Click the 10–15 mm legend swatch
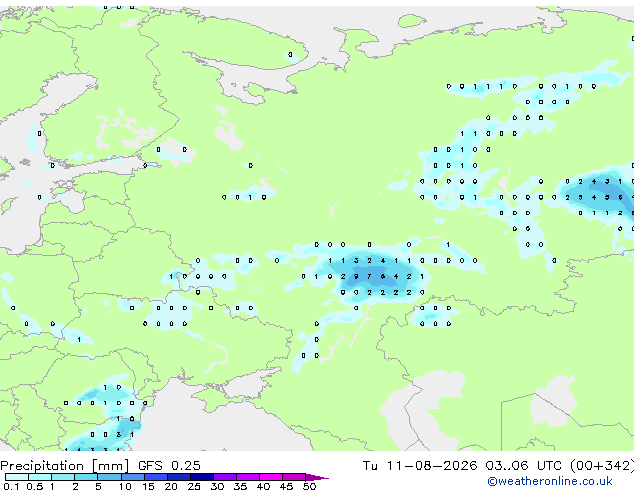Screen dimensions: 634x490 pyautogui.click(x=132, y=477)
